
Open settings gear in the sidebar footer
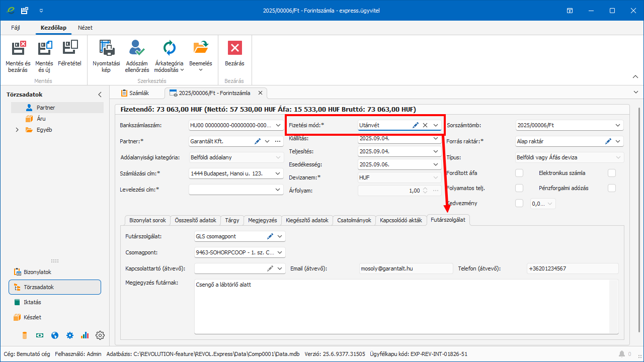point(100,335)
